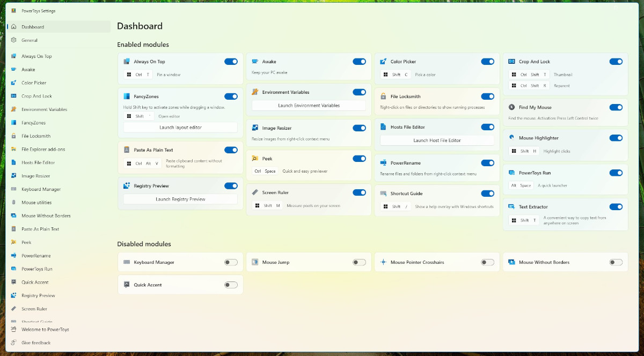Turn off Crop And Lock toggle
This screenshot has height=356, width=644.
(616, 62)
